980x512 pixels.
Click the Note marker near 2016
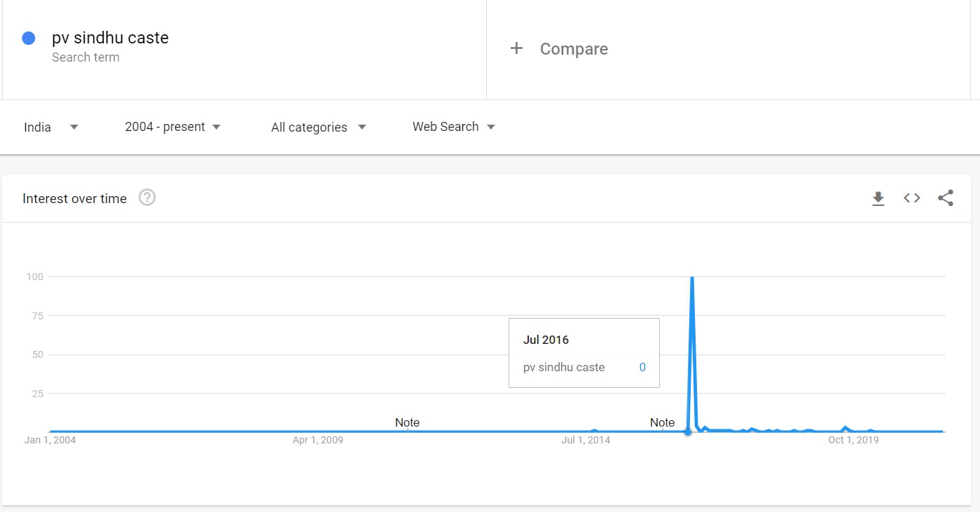(662, 422)
